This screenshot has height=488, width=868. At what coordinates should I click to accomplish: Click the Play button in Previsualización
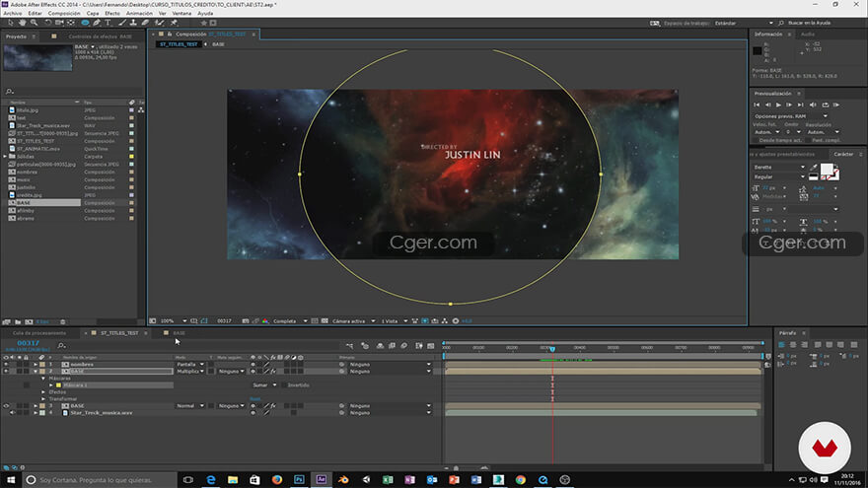[779, 105]
